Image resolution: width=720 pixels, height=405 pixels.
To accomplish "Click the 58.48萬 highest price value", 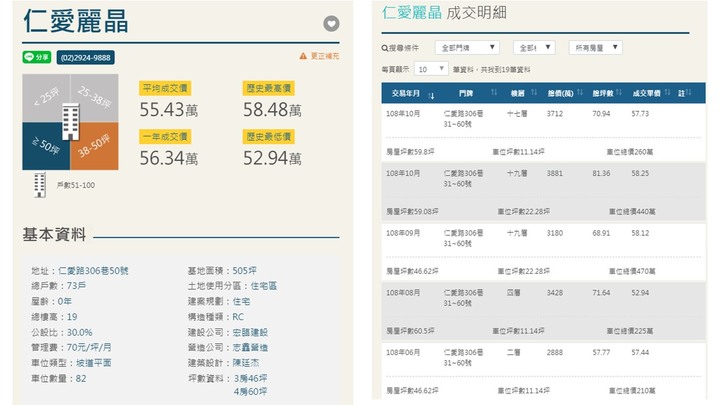I will pyautogui.click(x=272, y=110).
